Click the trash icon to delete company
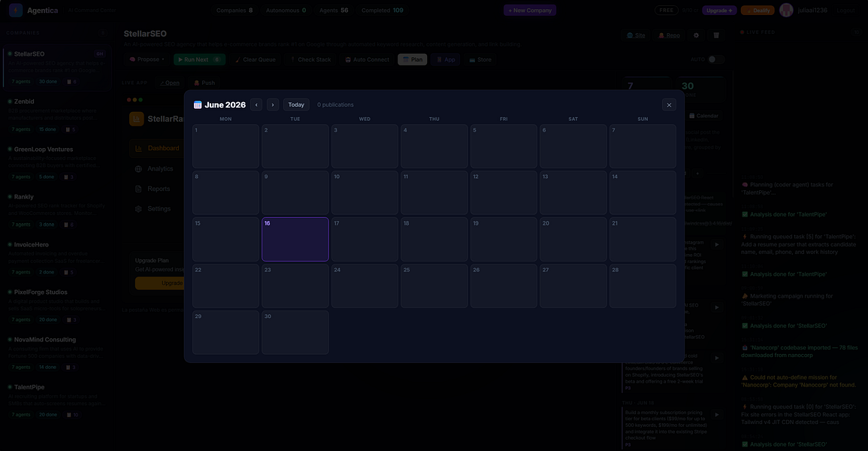 (x=715, y=35)
